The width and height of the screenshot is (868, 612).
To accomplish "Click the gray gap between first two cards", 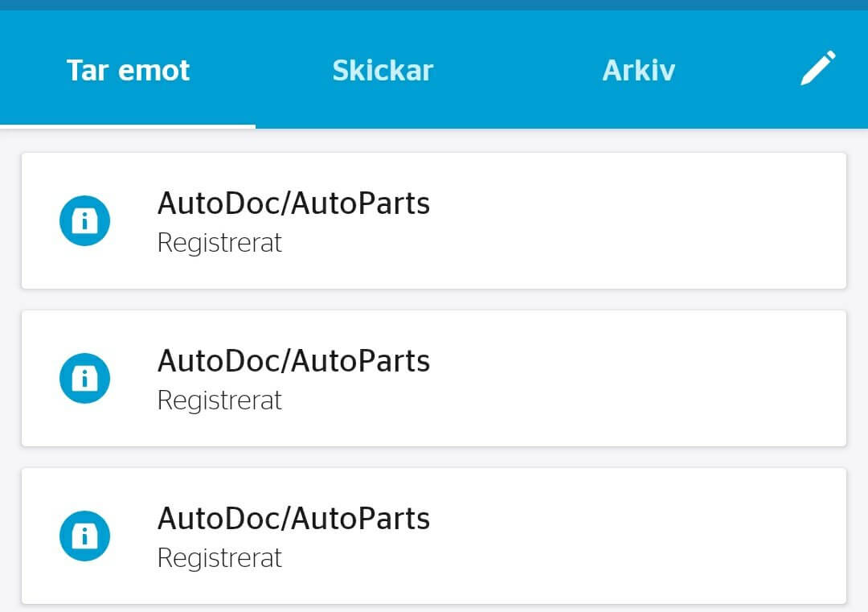I will 434,300.
